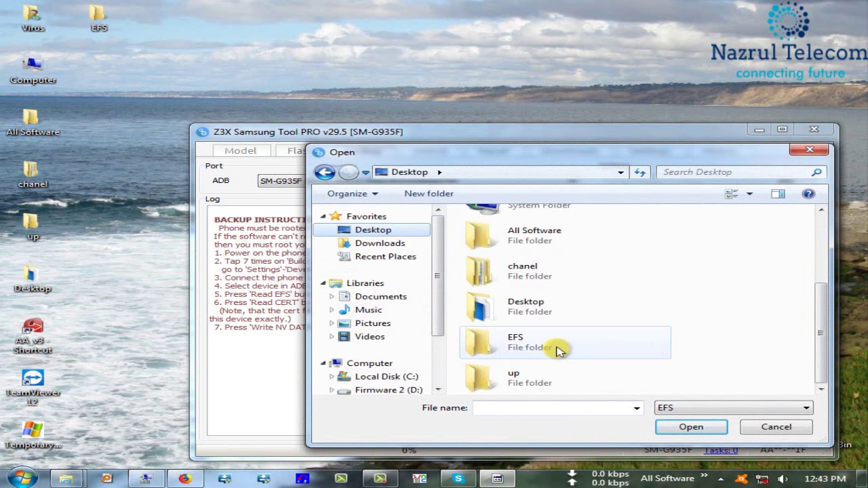The image size is (868, 488).
Task: Close the Open dialog
Action: [x=809, y=149]
